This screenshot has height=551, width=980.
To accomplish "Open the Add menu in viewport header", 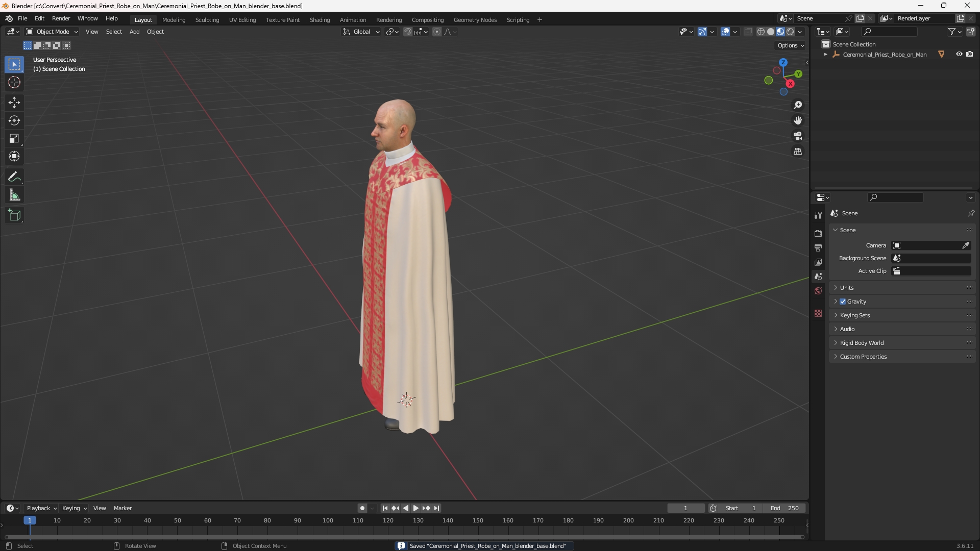I will click(134, 32).
